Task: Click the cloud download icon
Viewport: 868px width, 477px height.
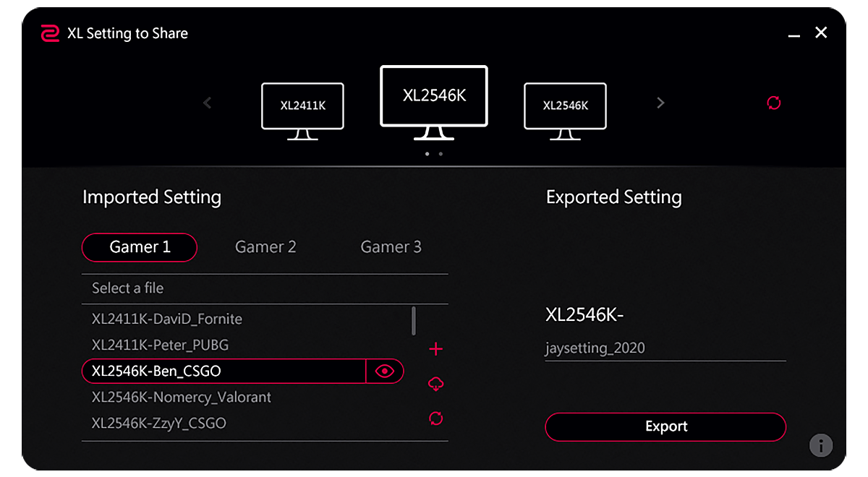Action: (435, 384)
